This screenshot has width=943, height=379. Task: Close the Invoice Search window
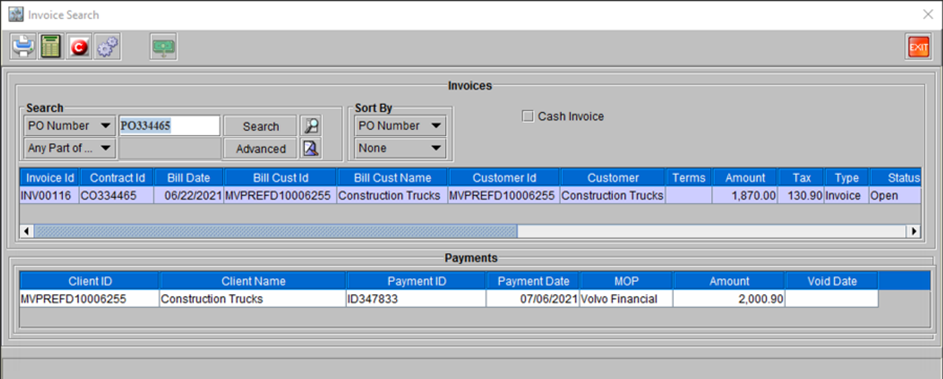929,14
